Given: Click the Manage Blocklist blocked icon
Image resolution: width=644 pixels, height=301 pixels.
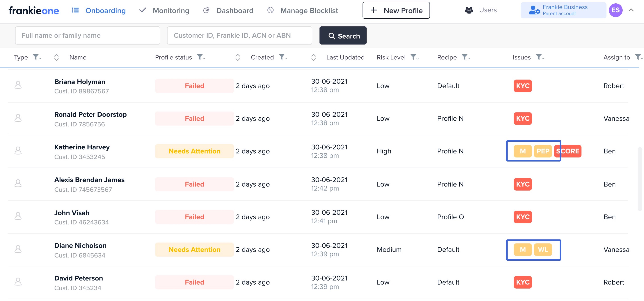Looking at the screenshot, I should click(x=270, y=10).
